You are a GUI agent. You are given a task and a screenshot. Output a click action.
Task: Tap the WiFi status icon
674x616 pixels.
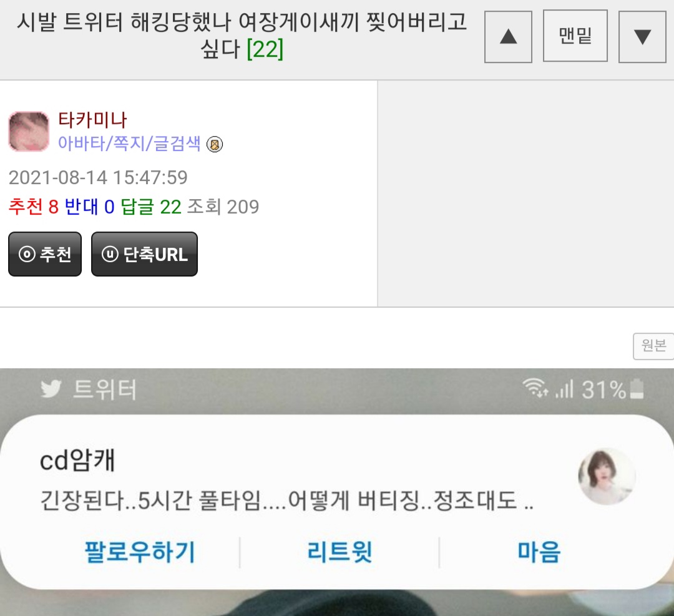point(535,388)
